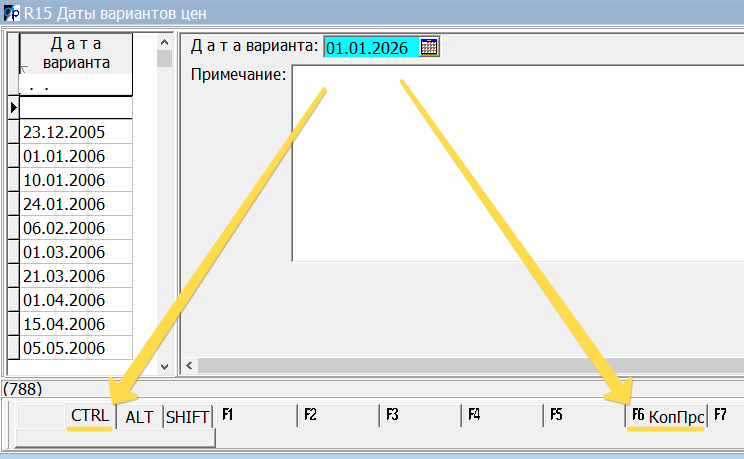Viewport: 744px width, 459px height.
Task: Click the F3 function key button
Action: click(x=420, y=415)
